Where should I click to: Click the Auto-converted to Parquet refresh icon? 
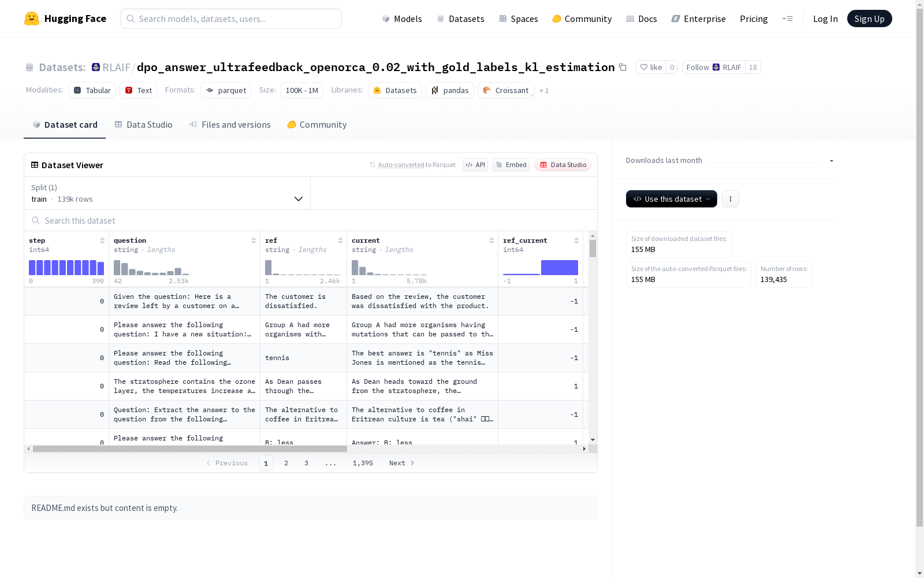pyautogui.click(x=372, y=165)
